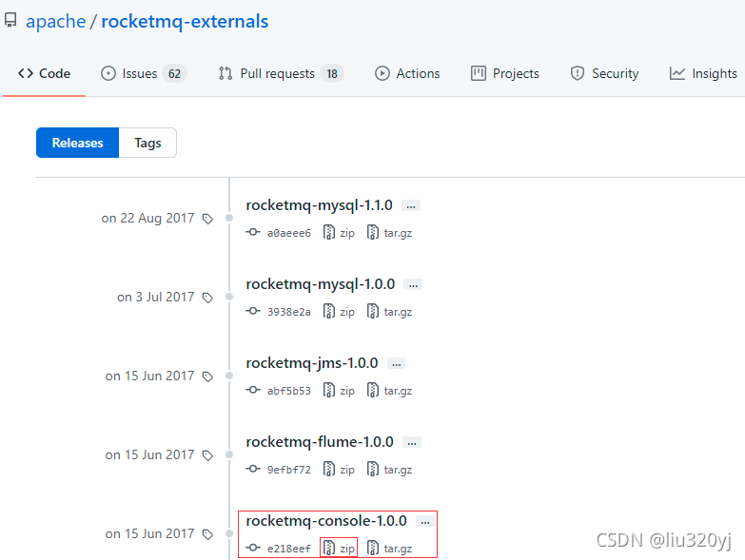The height and width of the screenshot is (560, 745).
Task: Open the rocketmq-mysql-1.1.0 release
Action: 320,205
